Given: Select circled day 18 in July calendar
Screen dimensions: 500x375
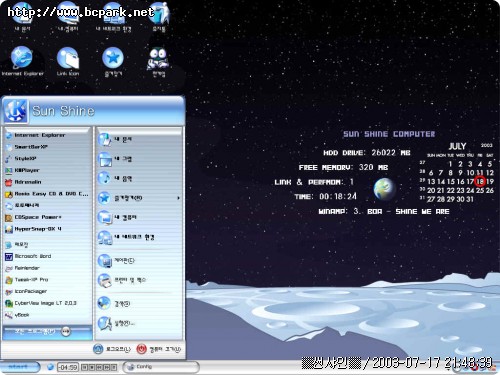Looking at the screenshot, I should point(480,181).
